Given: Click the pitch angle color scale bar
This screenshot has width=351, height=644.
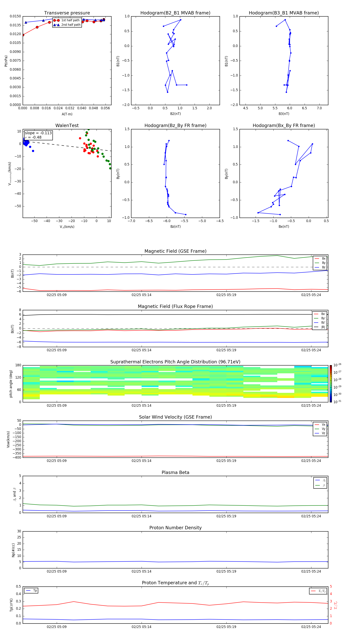Looking at the screenshot, I should [331, 384].
